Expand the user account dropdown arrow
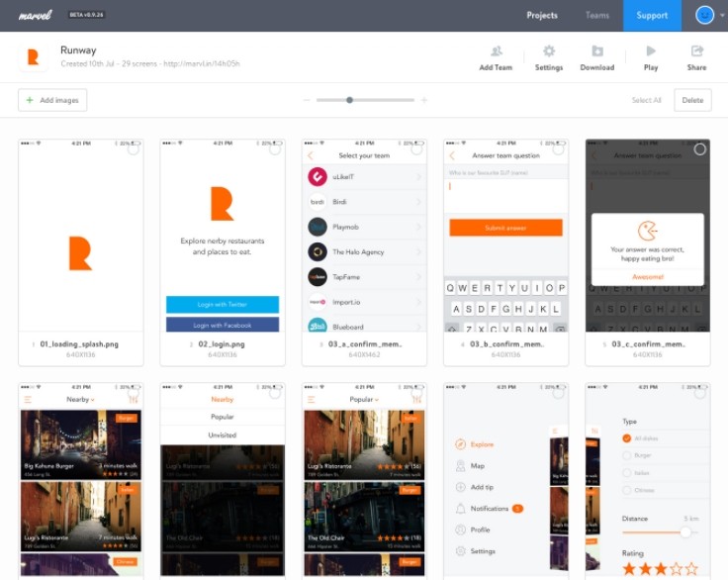The image size is (728, 580). point(722,15)
